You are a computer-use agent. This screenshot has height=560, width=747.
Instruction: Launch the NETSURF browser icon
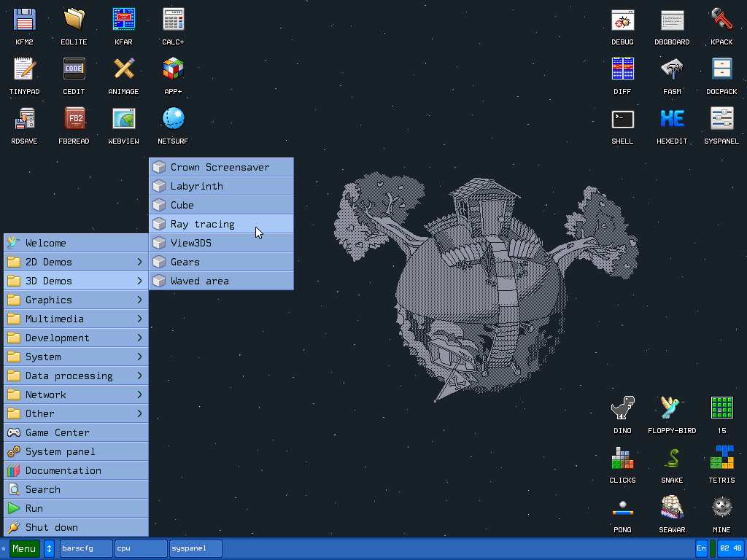173,119
